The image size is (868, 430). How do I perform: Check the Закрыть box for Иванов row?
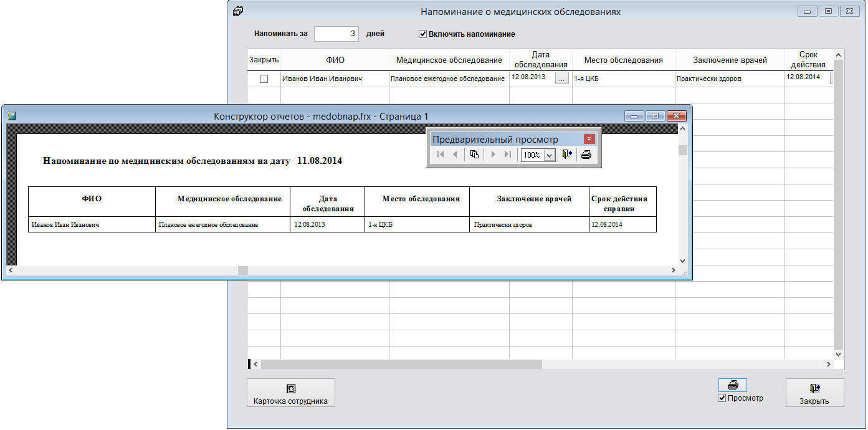pyautogui.click(x=264, y=79)
